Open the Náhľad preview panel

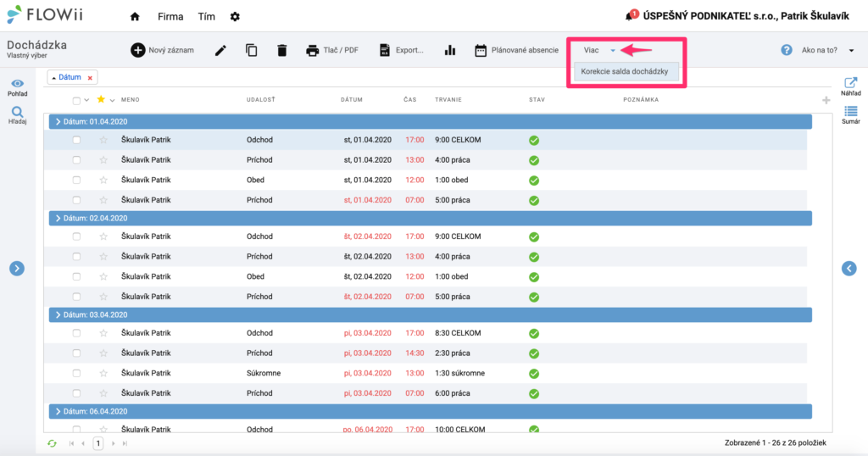(850, 87)
